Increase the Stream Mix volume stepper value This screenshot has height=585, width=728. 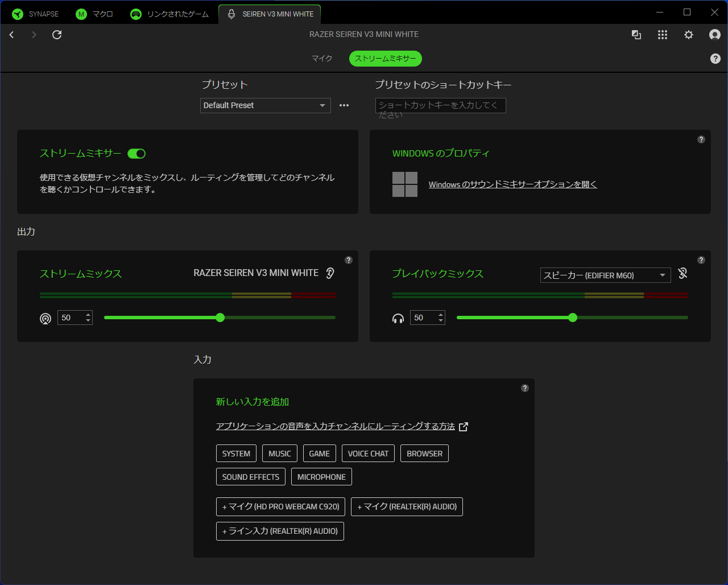pos(88,314)
